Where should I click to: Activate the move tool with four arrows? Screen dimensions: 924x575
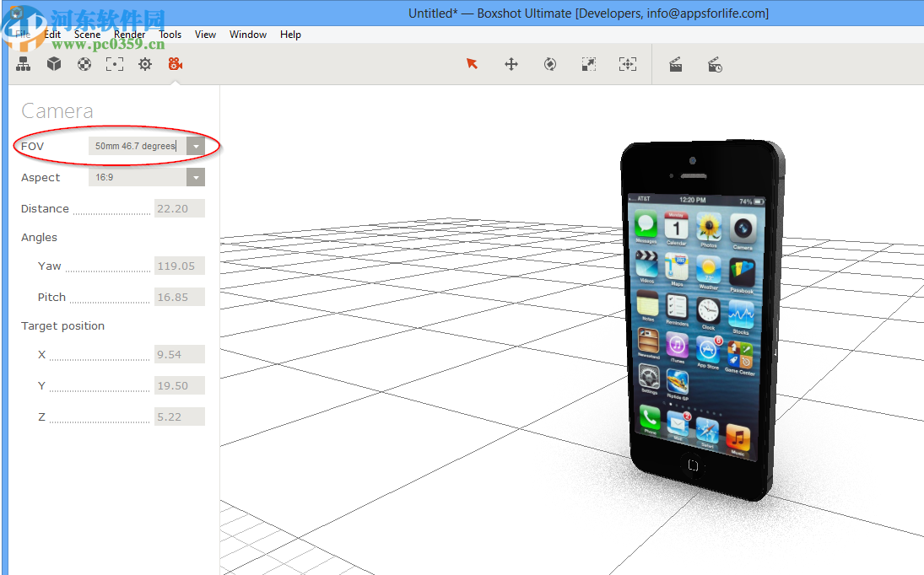(511, 64)
